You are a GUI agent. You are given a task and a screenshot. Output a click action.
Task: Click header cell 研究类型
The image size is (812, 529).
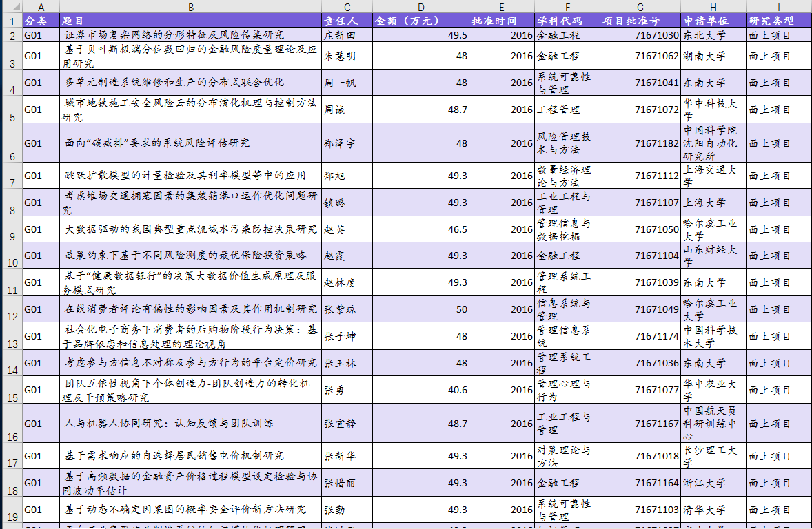point(778,21)
